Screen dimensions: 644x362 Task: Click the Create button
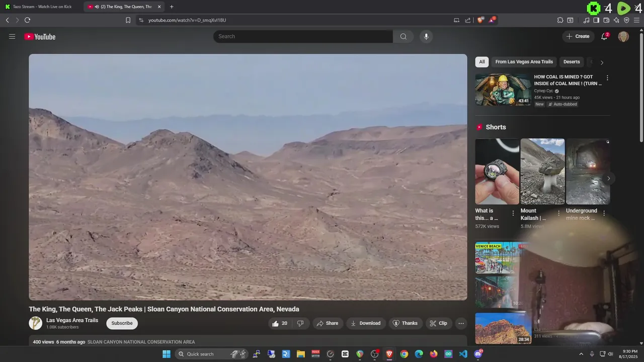click(578, 36)
